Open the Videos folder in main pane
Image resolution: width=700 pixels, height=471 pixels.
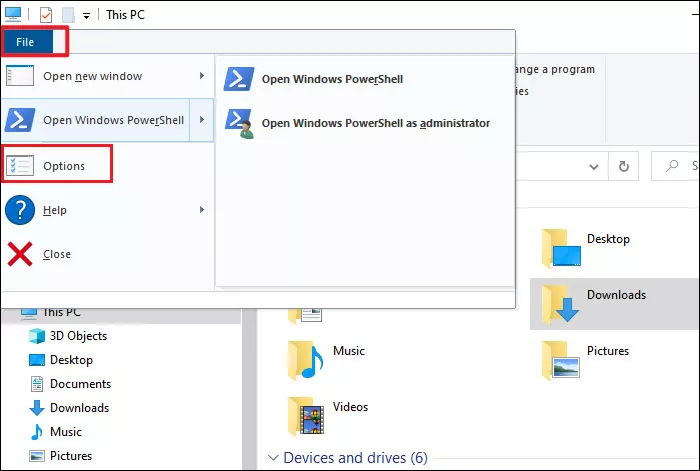(328, 416)
